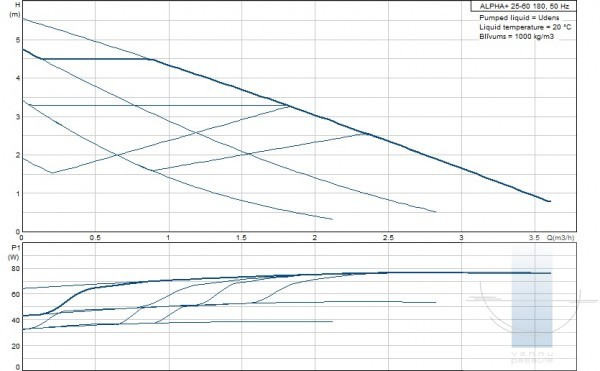The image size is (600, 371).
Task: Click flow axis tick value '3.5'
Action: [x=534, y=238]
